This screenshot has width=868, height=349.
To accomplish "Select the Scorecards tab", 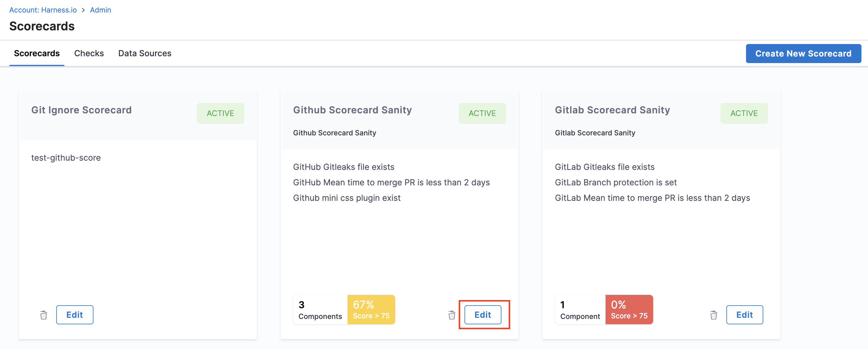I will click(37, 53).
